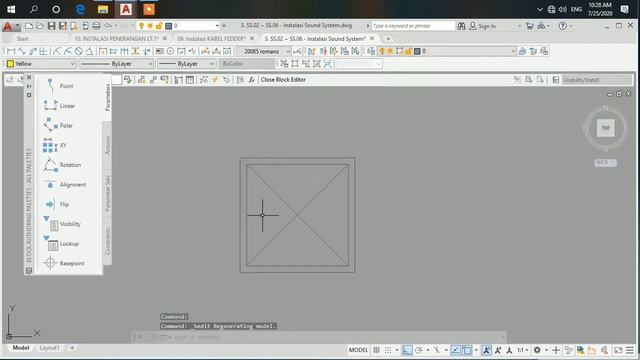Image resolution: width=640 pixels, height=360 pixels.
Task: Select the Linear parameter tool
Action: [60, 106]
